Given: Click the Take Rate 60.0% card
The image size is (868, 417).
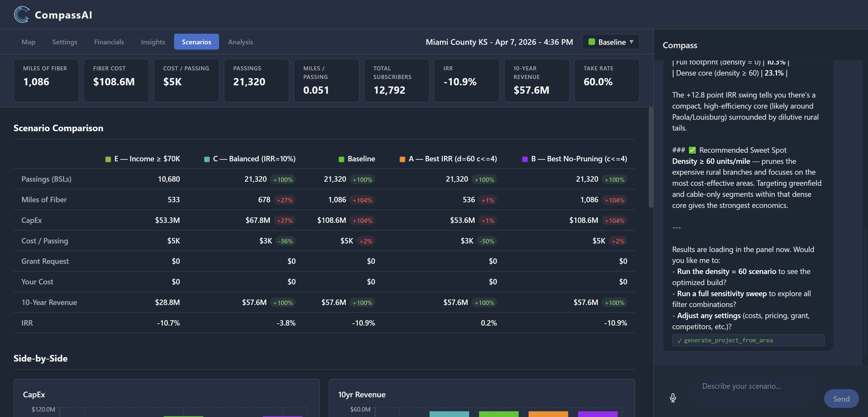Looking at the screenshot, I should [607, 80].
